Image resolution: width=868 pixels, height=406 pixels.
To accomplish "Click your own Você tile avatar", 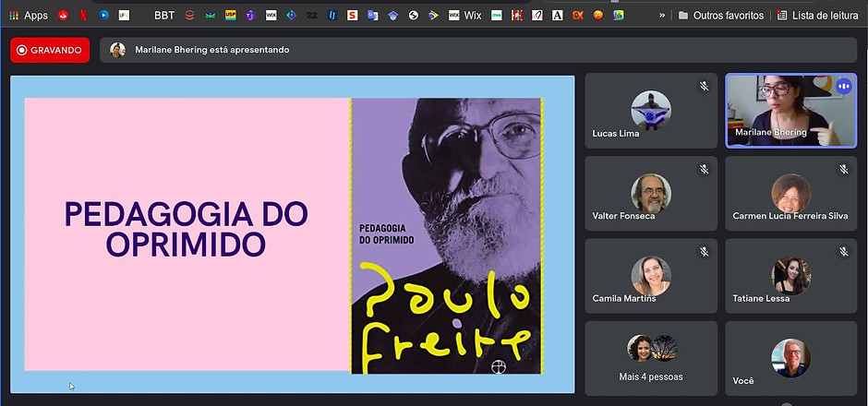I will pos(791,358).
